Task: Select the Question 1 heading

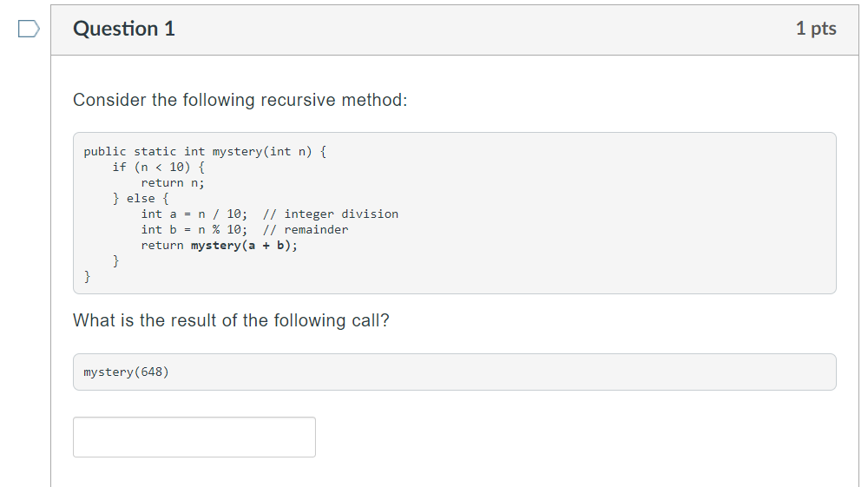Action: (x=124, y=29)
